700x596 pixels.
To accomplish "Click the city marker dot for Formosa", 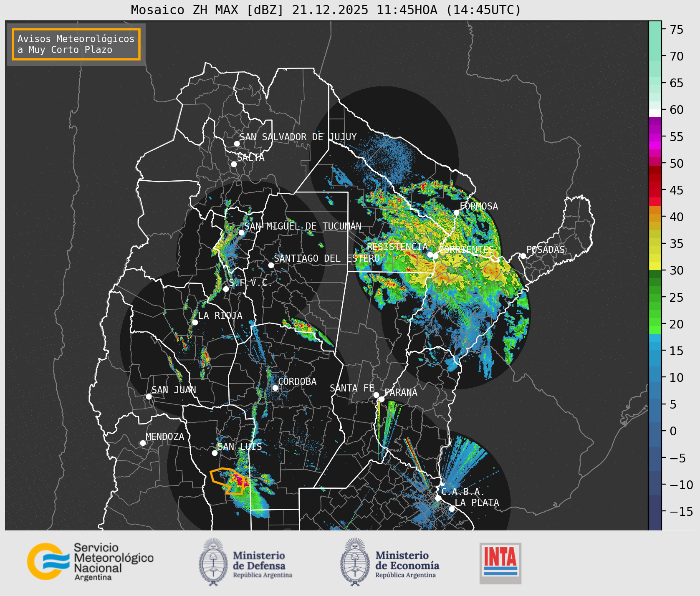I will 456,212.
